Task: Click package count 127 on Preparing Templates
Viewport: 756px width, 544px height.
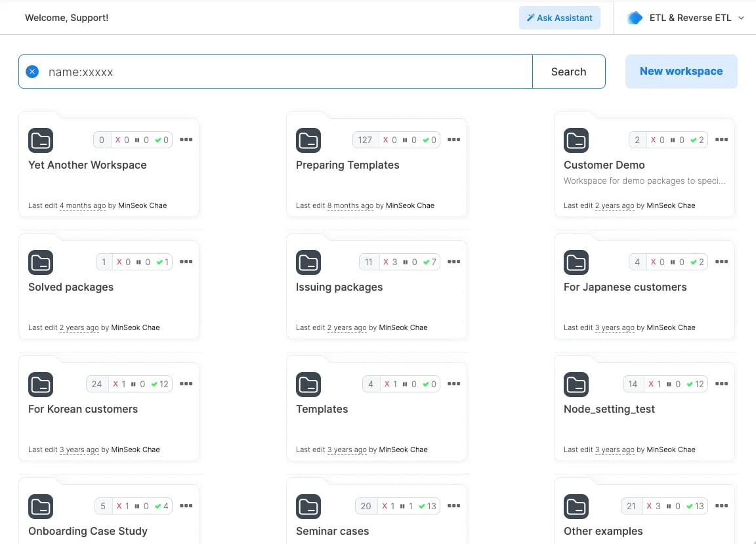Action: 365,140
